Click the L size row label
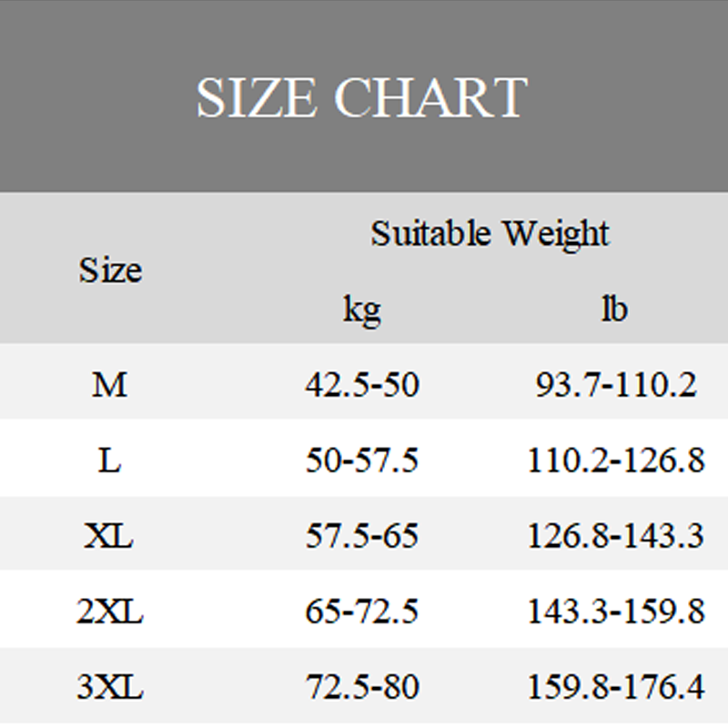The width and height of the screenshot is (728, 728). click(109, 460)
